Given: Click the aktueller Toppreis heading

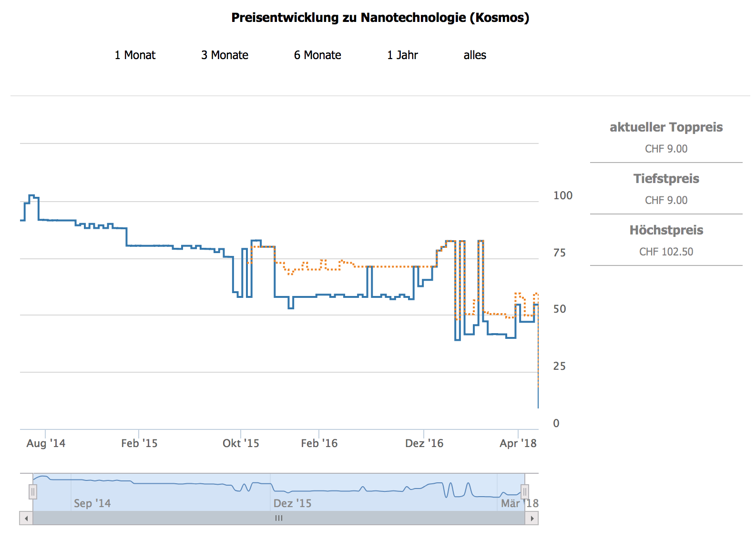Looking at the screenshot, I should click(666, 127).
